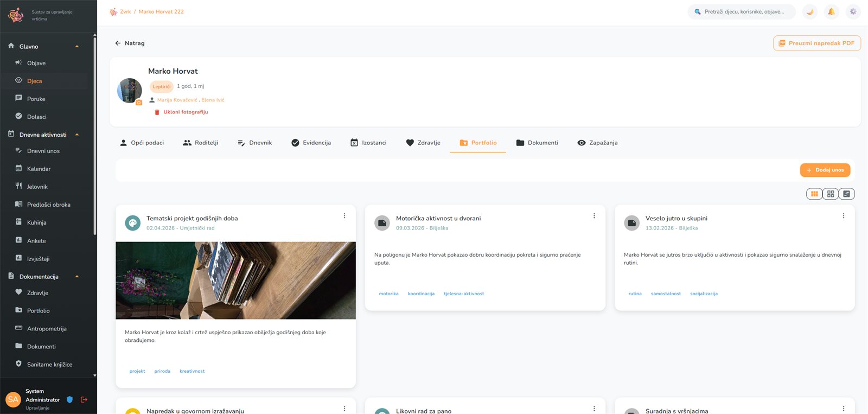
Task: Open Antropometrija sidebar item
Action: tap(46, 329)
